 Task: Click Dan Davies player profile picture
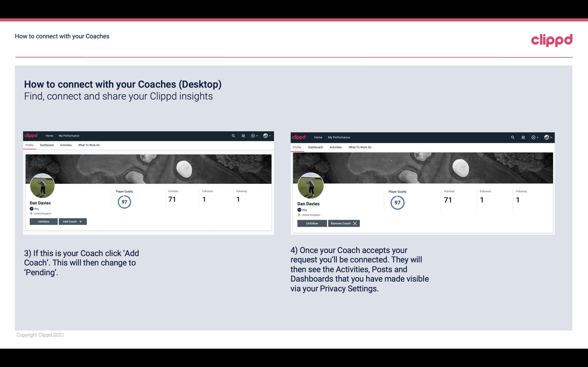pos(42,185)
